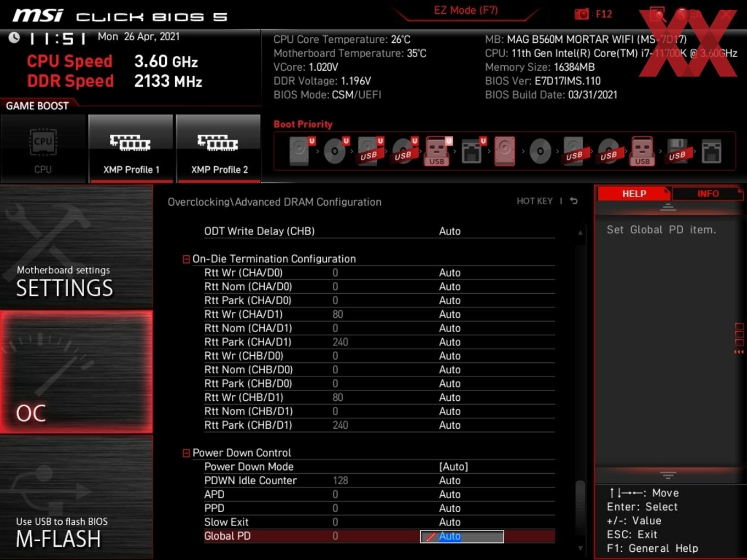Activate XMP Profile 1

[131, 149]
